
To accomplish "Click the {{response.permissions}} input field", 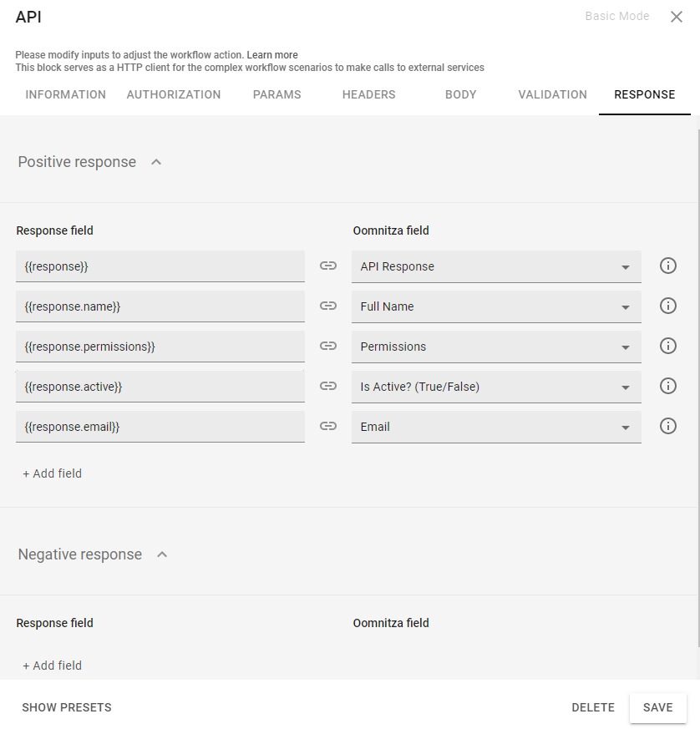I will (x=160, y=347).
